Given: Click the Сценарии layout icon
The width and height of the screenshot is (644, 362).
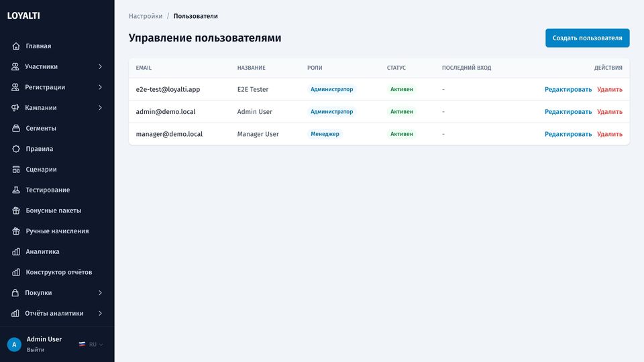Looking at the screenshot, I should [16, 169].
